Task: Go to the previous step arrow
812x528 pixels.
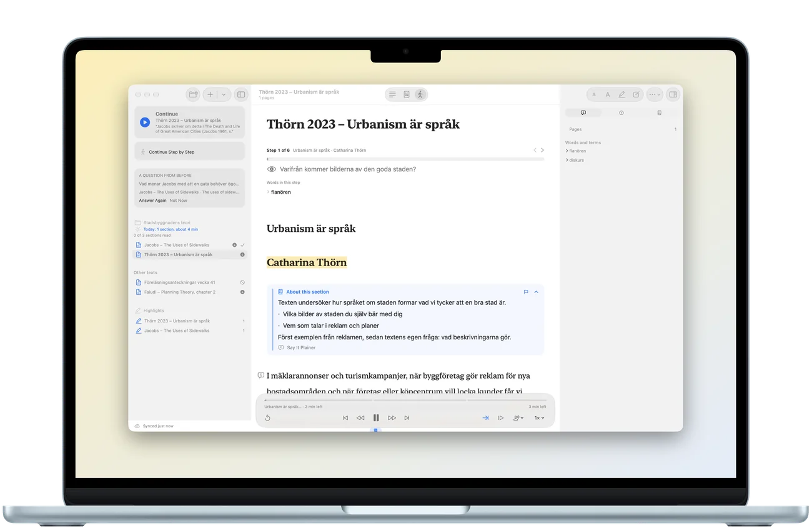Action: tap(535, 150)
